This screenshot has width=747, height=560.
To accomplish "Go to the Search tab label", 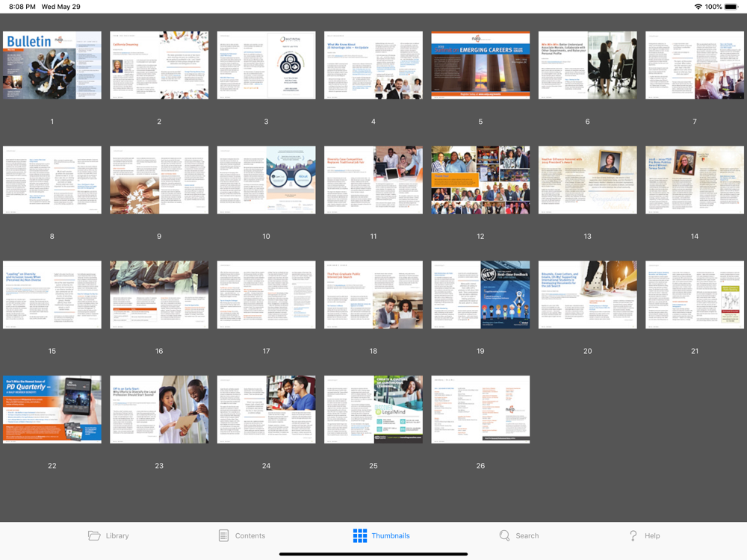I will point(527,535).
